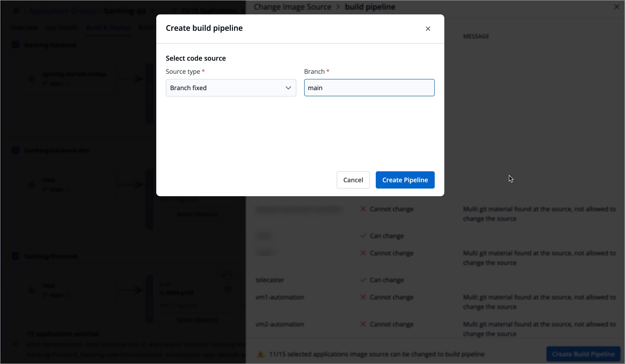
Task: Switch to the App Details tab
Action: (62, 27)
